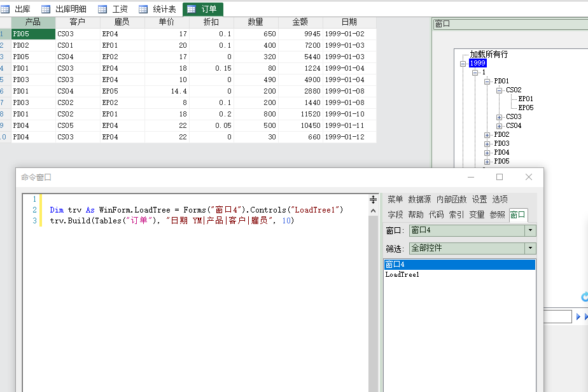Switch to the 菜单 tab in command window
This screenshot has height=392, width=588.
(395, 199)
